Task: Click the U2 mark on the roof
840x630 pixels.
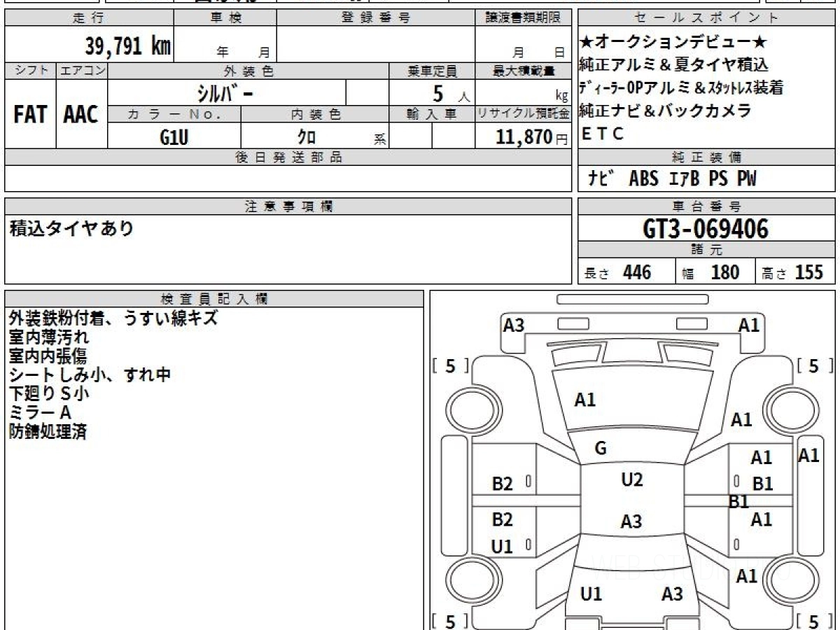Action: pos(632,479)
